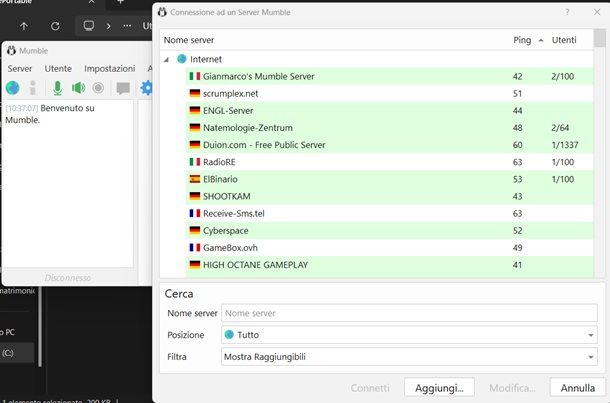
Task: Click the globe Connect icon in Mumble toolbar
Action: click(x=12, y=88)
